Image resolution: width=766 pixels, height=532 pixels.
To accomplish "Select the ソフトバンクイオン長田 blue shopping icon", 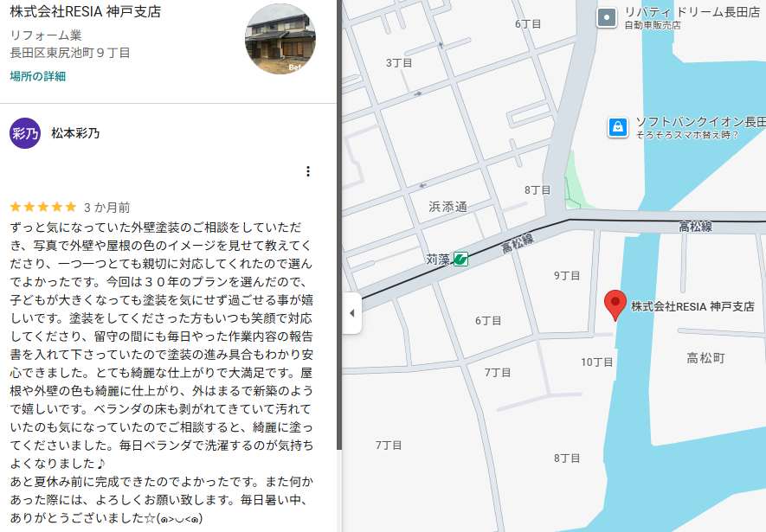I will pyautogui.click(x=617, y=128).
